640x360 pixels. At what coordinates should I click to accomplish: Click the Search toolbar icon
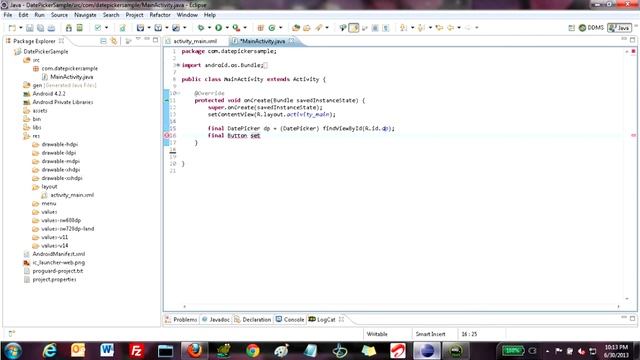(x=318, y=28)
